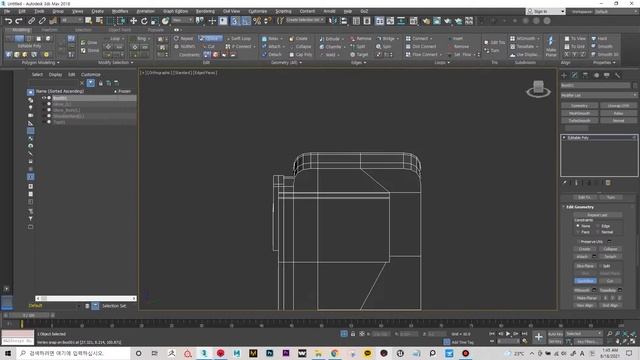The width and height of the screenshot is (640, 360).
Task: Open the Render Setup teapot icon
Action: 426,21
